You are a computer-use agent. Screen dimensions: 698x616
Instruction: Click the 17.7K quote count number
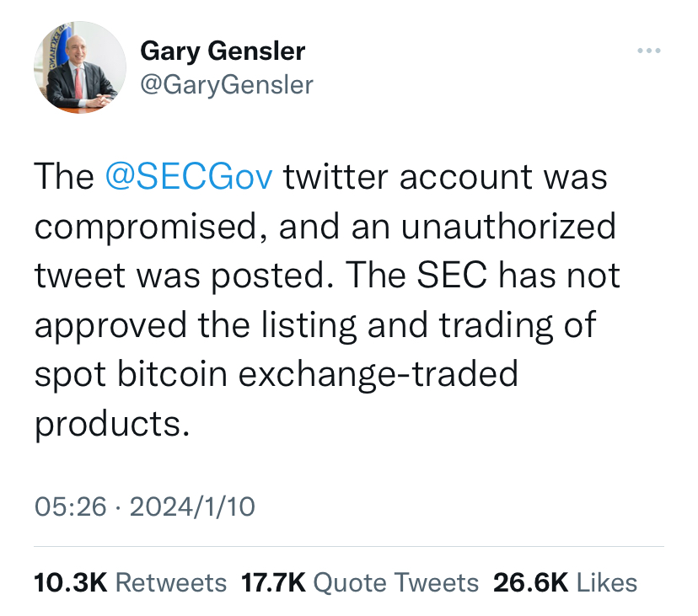point(273,582)
